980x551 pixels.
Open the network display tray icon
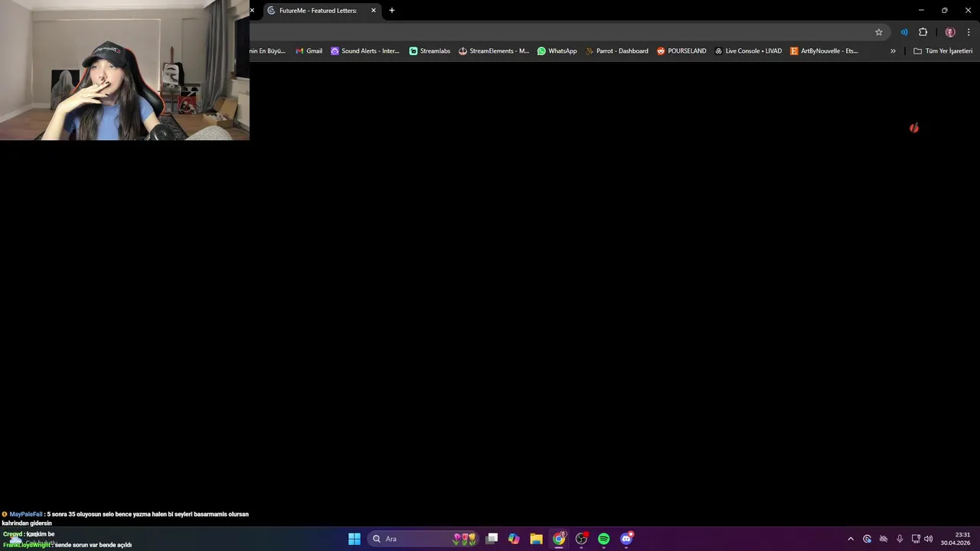coord(915,539)
